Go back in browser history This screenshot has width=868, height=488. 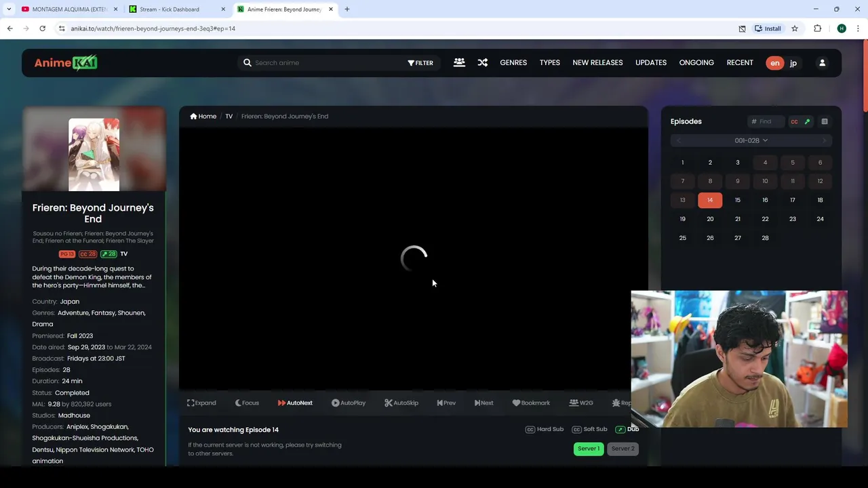coord(9,28)
